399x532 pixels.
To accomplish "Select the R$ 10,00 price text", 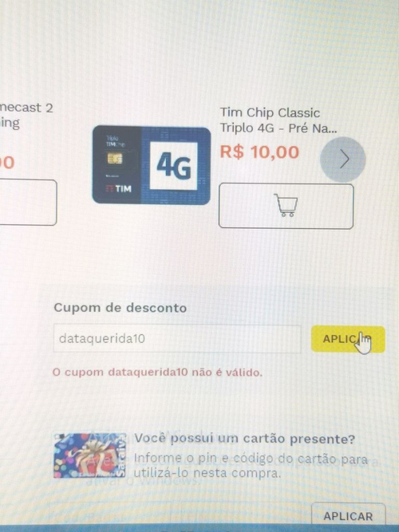I will point(259,152).
